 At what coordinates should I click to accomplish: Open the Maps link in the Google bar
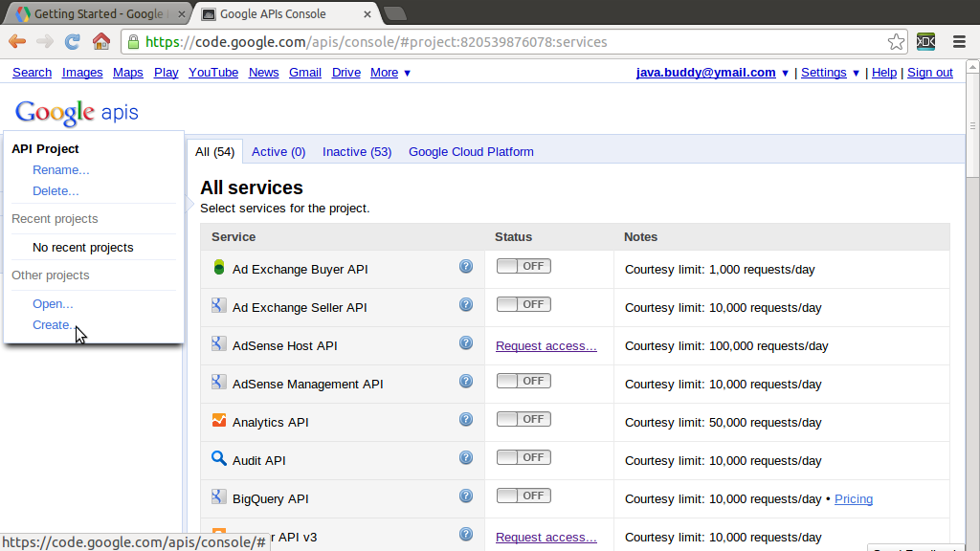tap(128, 73)
